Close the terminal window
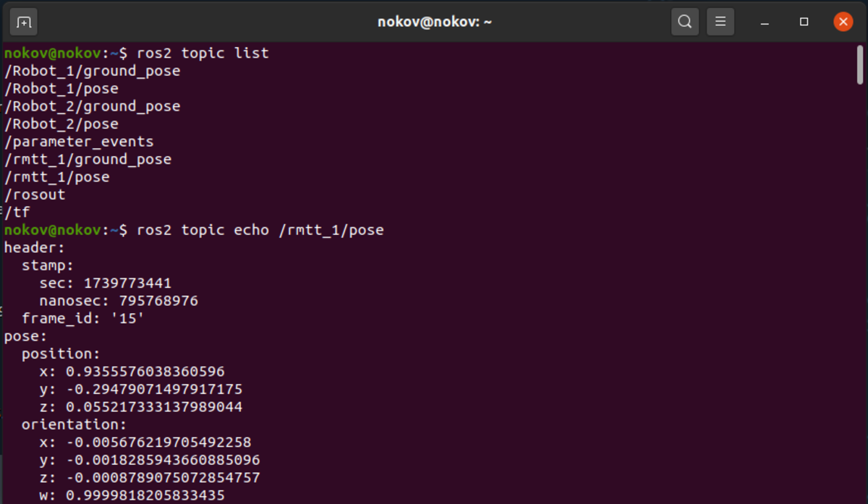 coord(843,22)
